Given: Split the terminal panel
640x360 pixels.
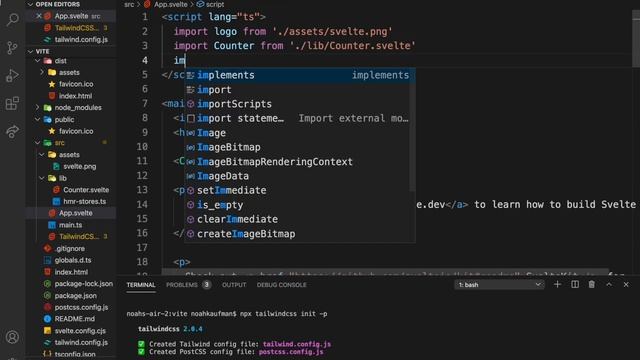Looking at the screenshot, I should pos(575,284).
